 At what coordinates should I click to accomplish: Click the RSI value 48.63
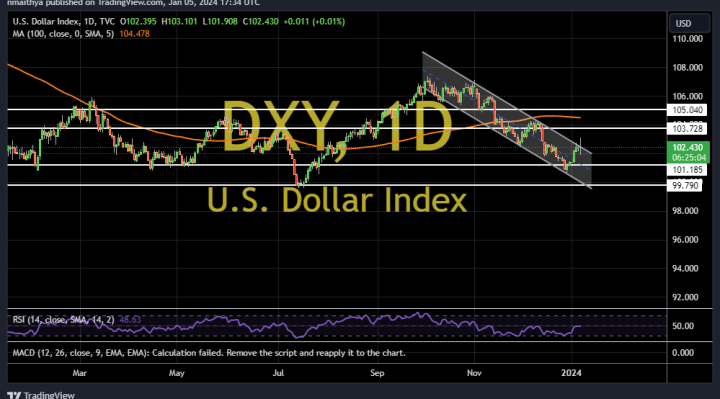pyautogui.click(x=130, y=320)
